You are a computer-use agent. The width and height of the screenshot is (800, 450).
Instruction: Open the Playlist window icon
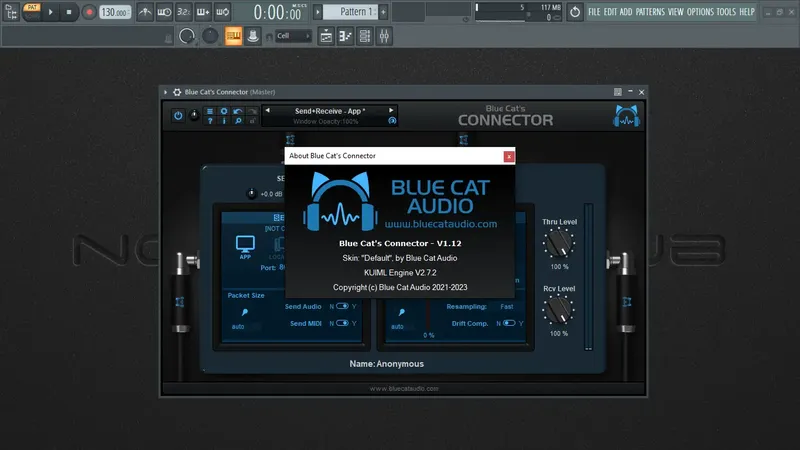(x=326, y=36)
